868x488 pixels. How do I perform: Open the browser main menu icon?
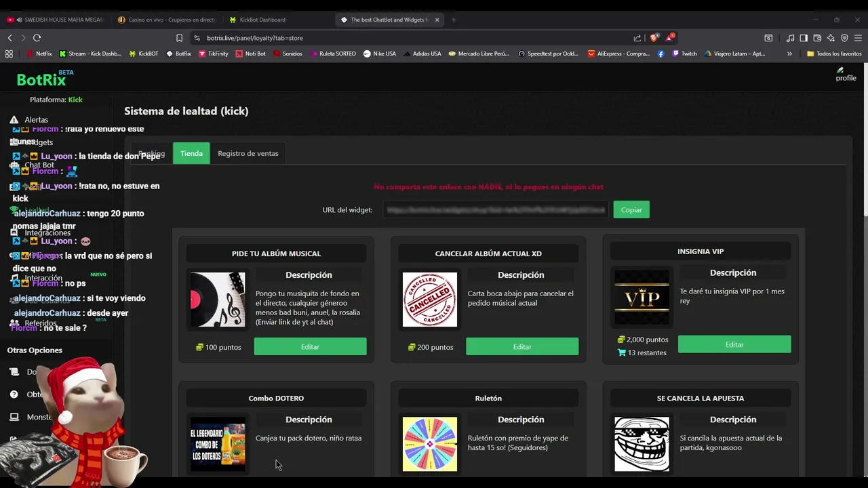(x=858, y=38)
